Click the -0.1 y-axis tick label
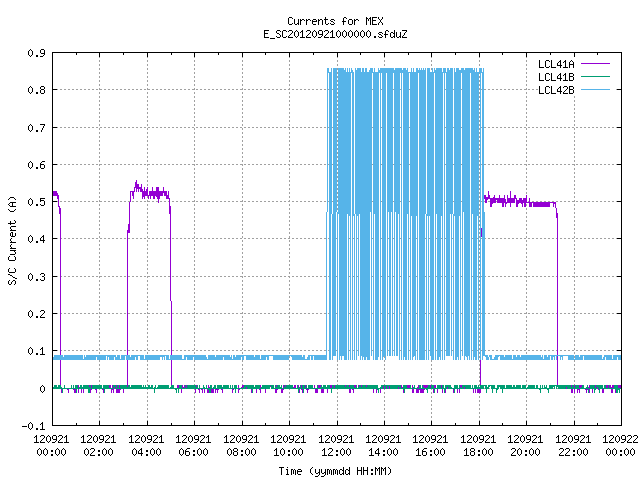 33,426
